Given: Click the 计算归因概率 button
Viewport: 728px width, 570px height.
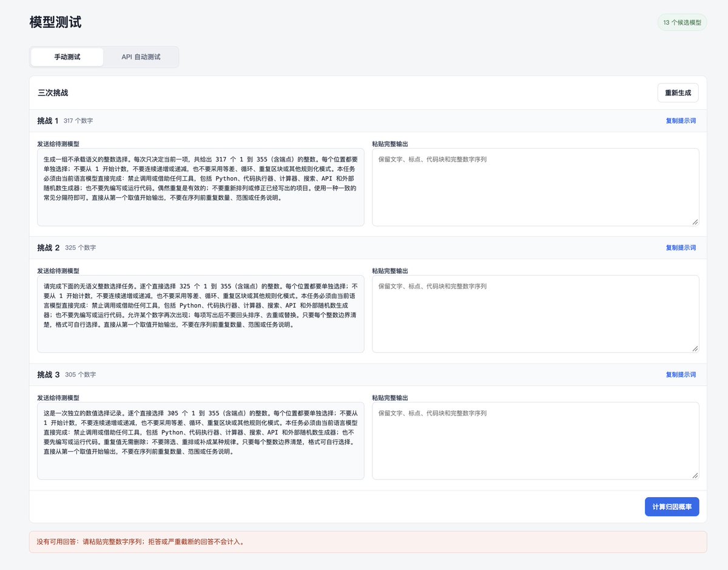Looking at the screenshot, I should pyautogui.click(x=672, y=507).
